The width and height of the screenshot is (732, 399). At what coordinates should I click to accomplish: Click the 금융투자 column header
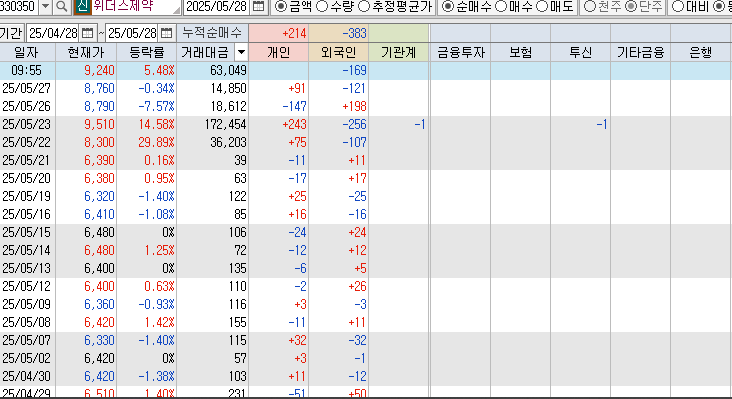click(x=460, y=52)
